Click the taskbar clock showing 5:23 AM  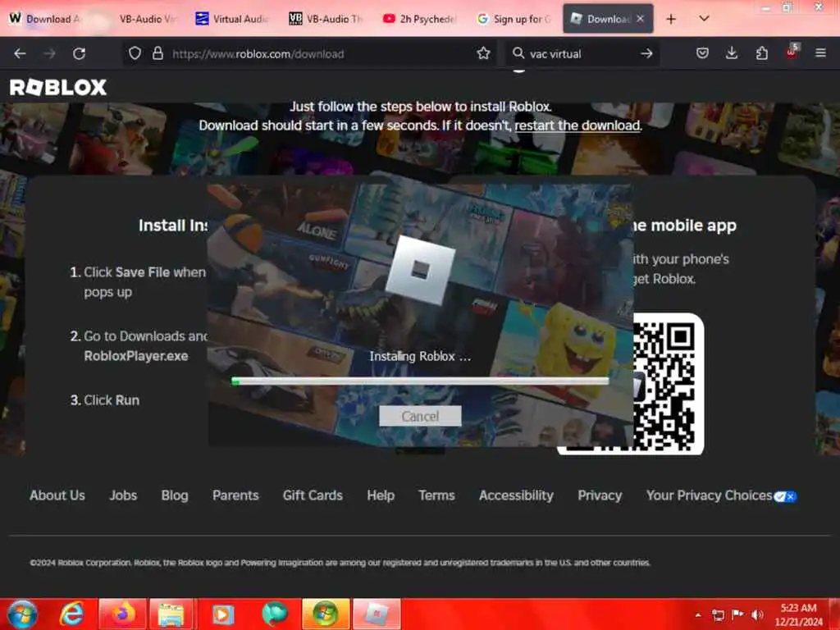tap(799, 614)
